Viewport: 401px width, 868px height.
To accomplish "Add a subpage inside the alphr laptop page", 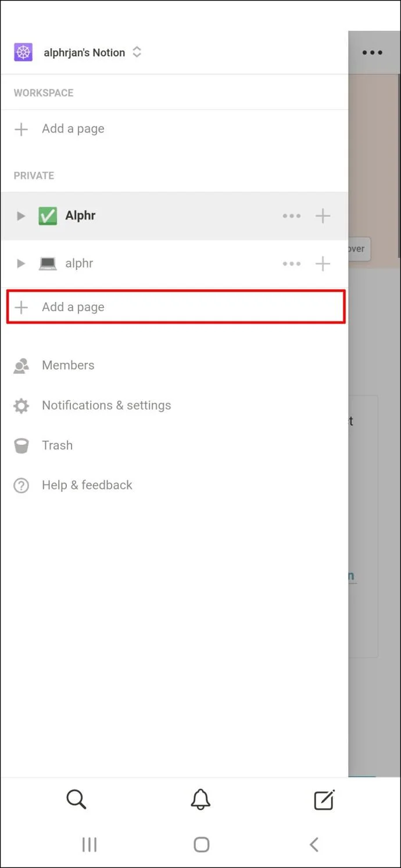I will 323,264.
